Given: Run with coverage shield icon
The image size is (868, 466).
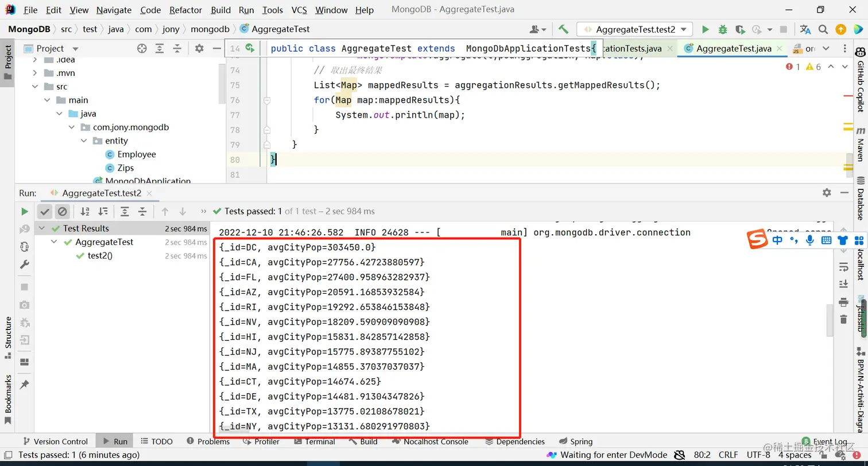Looking at the screenshot, I should 740,29.
